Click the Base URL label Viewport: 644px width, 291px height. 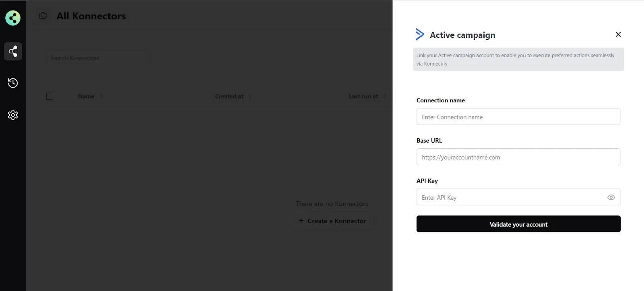pos(429,140)
